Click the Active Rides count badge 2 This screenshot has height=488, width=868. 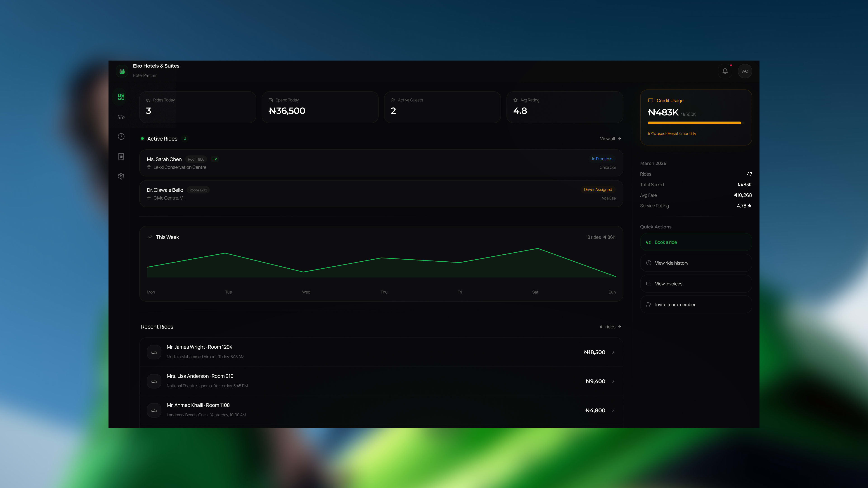[x=185, y=138]
